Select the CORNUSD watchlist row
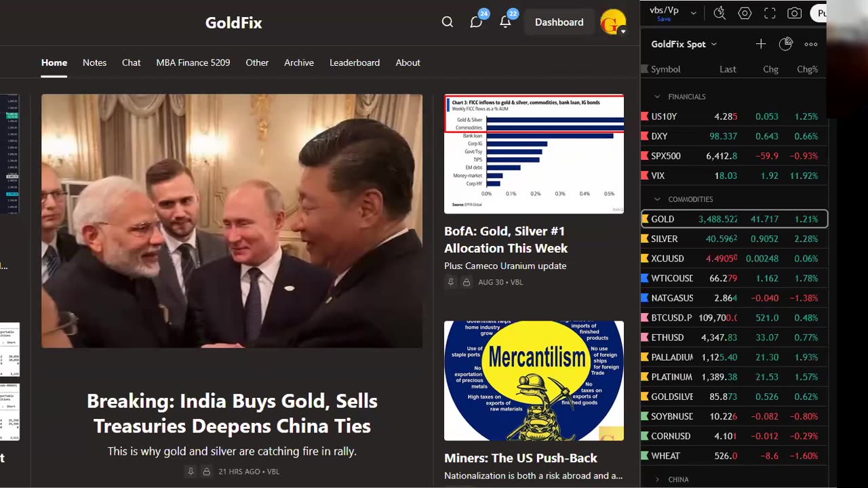 (734, 436)
